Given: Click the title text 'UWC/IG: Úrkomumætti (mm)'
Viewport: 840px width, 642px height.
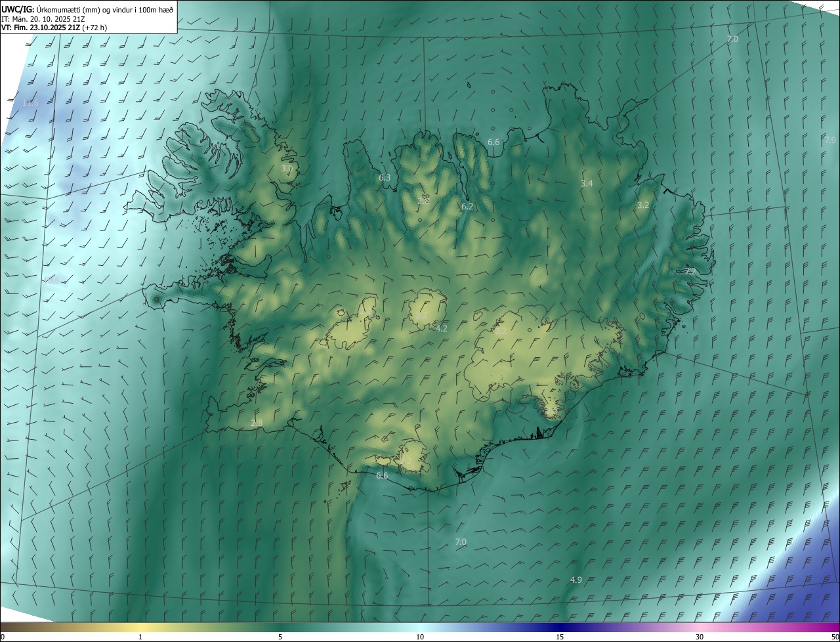Looking at the screenshot, I should 50,9.
